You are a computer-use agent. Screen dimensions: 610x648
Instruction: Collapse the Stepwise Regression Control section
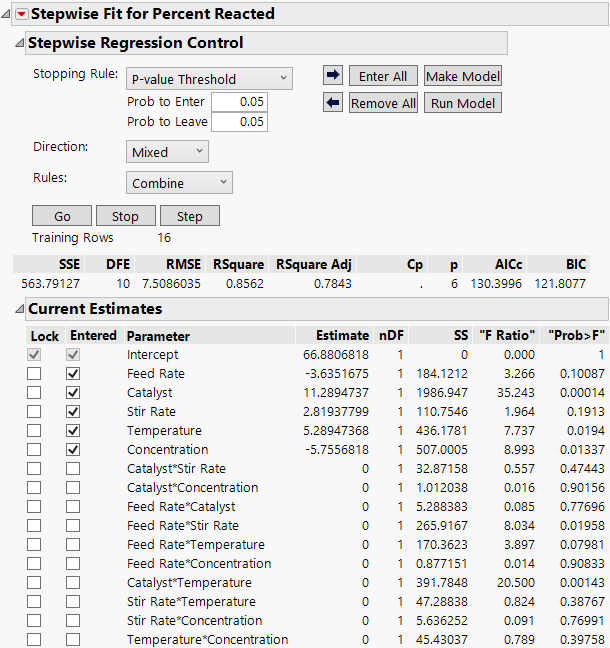(x=19, y=43)
